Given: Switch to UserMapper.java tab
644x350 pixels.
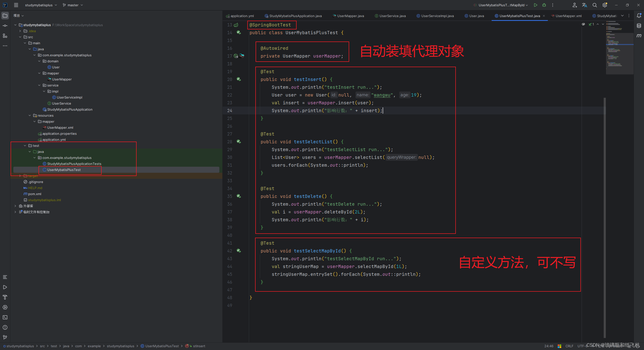Looking at the screenshot, I should (348, 16).
